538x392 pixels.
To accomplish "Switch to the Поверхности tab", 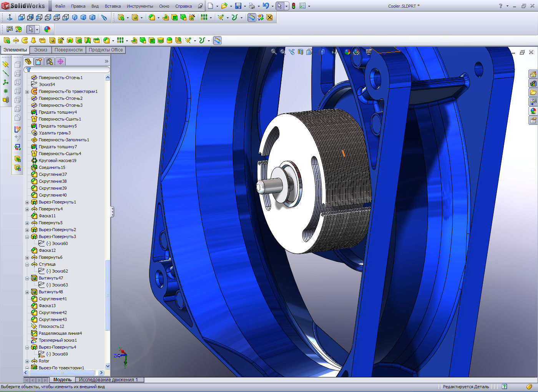I will click(68, 50).
